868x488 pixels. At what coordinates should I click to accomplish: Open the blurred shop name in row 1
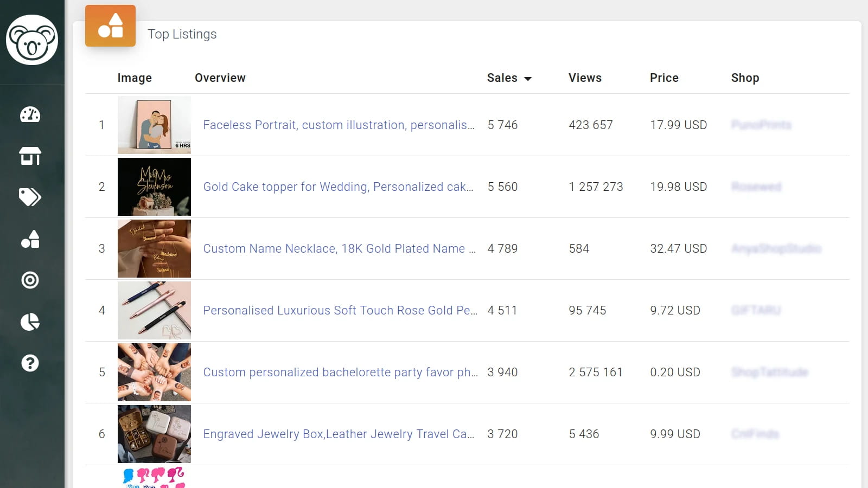coord(761,125)
